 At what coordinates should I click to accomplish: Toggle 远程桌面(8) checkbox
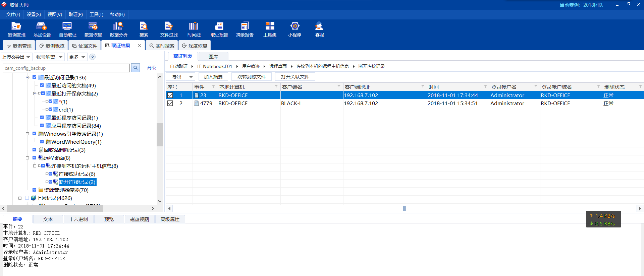point(34,158)
